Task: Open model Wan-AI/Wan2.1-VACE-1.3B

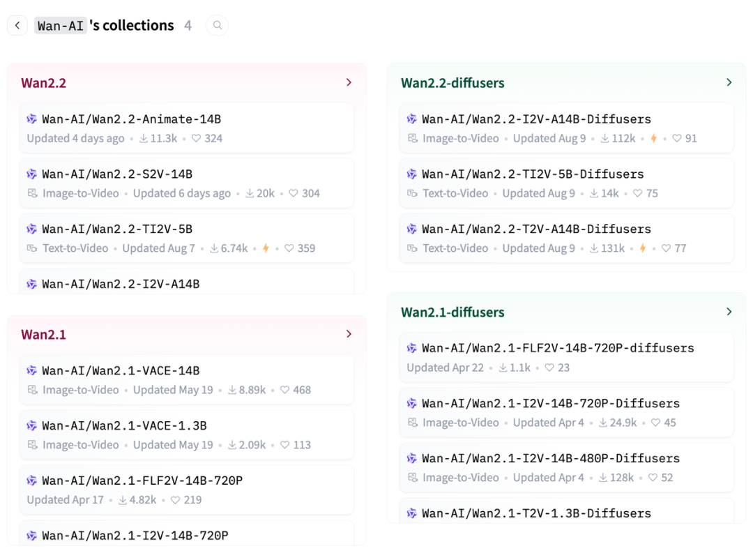Action: (186, 434)
